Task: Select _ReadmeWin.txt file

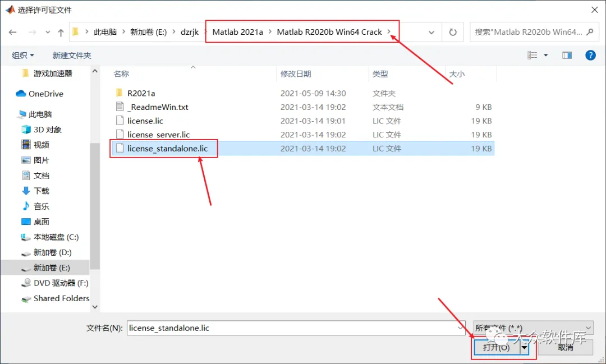Action: tap(158, 107)
